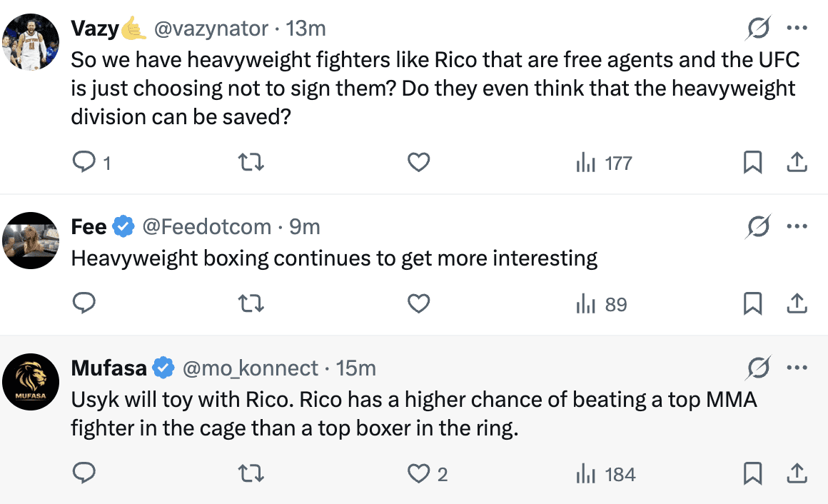Repost Fee's heavyweight boxing tweet
This screenshot has height=504, width=828.
pyautogui.click(x=251, y=305)
